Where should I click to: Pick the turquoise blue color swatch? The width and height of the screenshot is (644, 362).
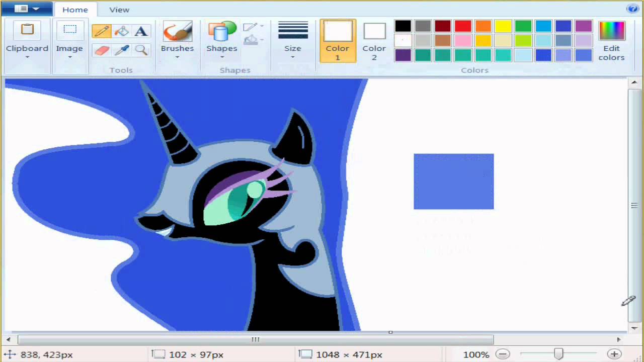[543, 26]
